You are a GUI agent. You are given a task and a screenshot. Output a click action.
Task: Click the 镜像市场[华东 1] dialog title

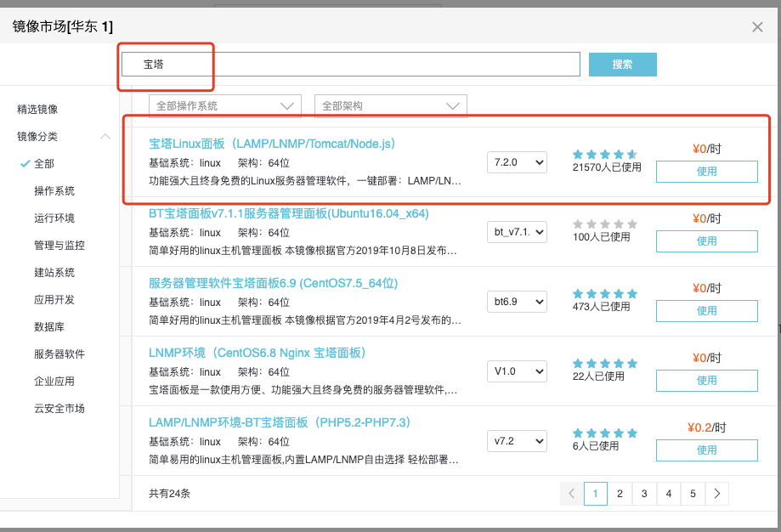(63, 26)
